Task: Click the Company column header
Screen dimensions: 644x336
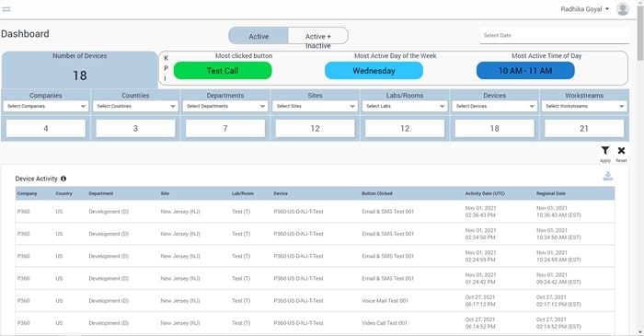Action: [x=27, y=193]
